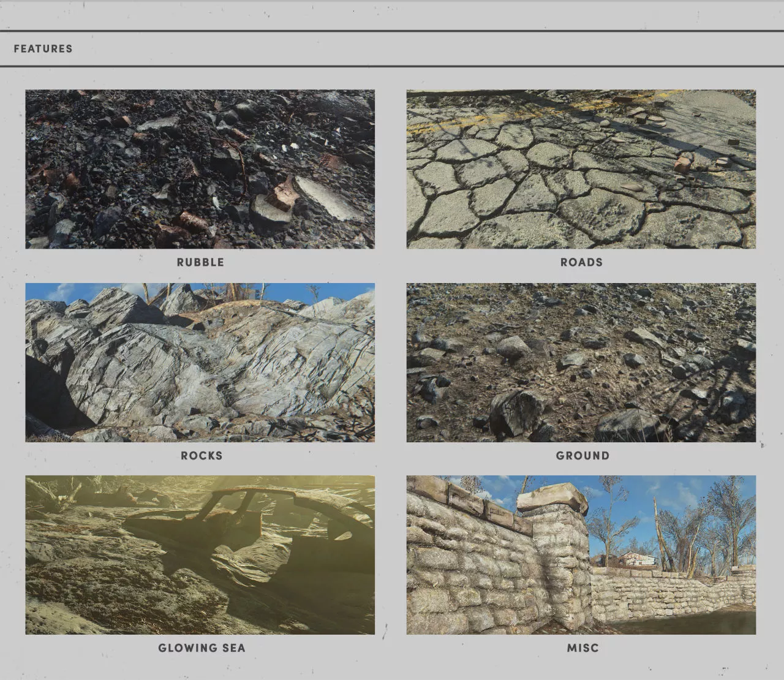Open the Roads cracked asphalt image
784x680 pixels.
coord(581,169)
